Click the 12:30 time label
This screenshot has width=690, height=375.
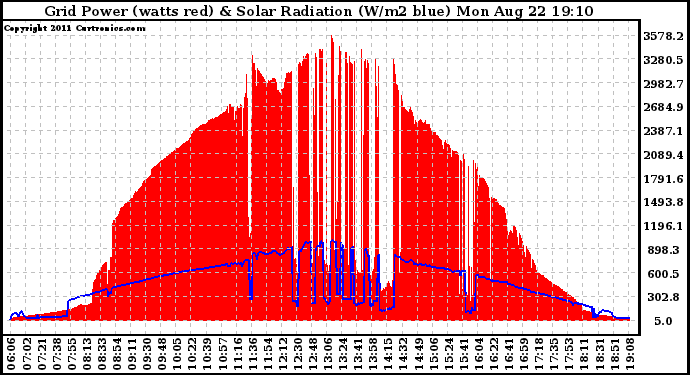[x=297, y=354]
